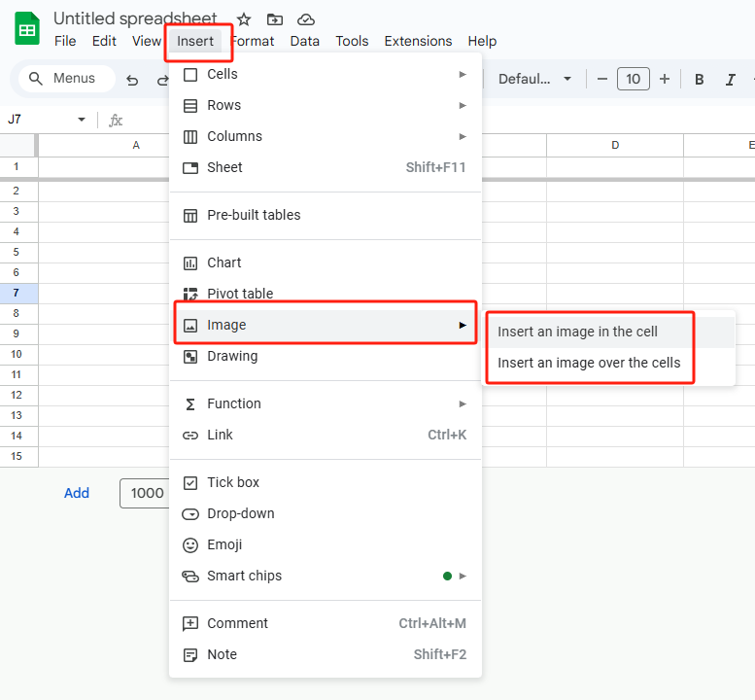755x700 pixels.
Task: Open the Google Sheets home logo
Action: click(x=27, y=28)
